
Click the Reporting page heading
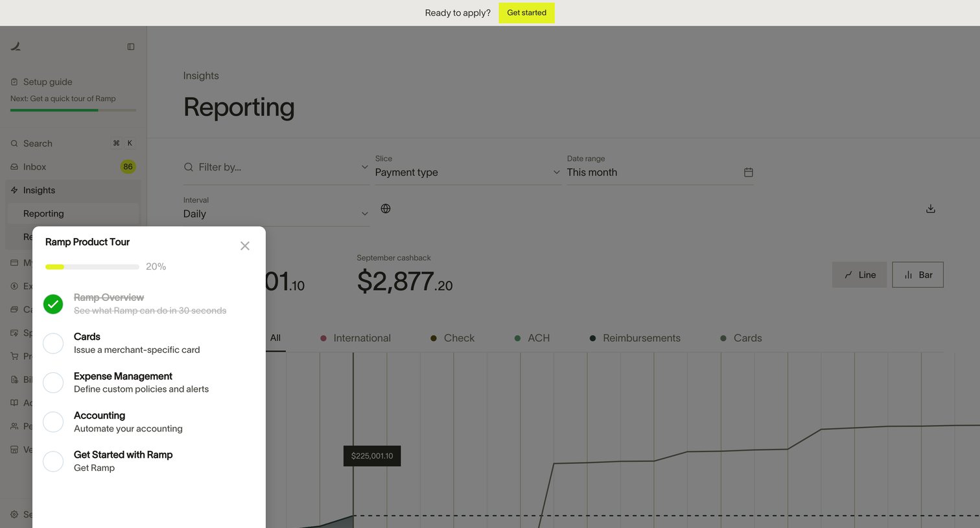[239, 107]
